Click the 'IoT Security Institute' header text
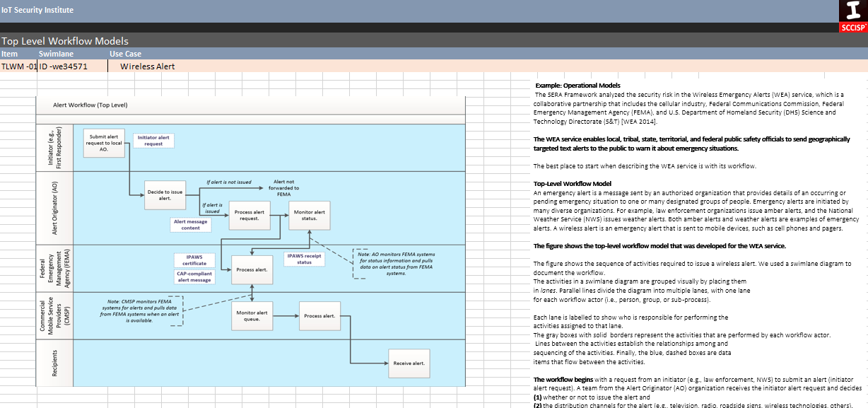 point(37,10)
